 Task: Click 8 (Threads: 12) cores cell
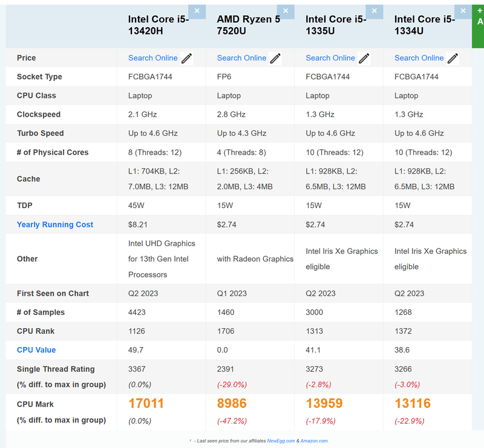[155, 152]
